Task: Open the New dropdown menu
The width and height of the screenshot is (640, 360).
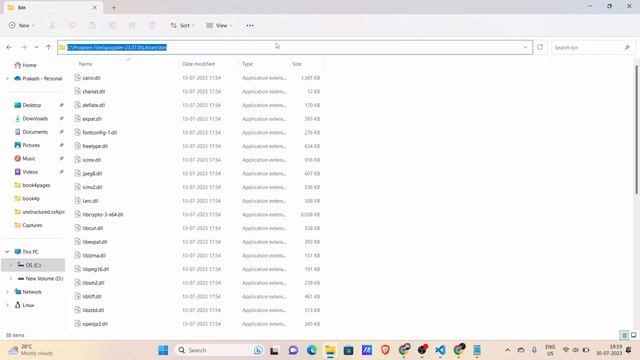Action: [x=22, y=25]
